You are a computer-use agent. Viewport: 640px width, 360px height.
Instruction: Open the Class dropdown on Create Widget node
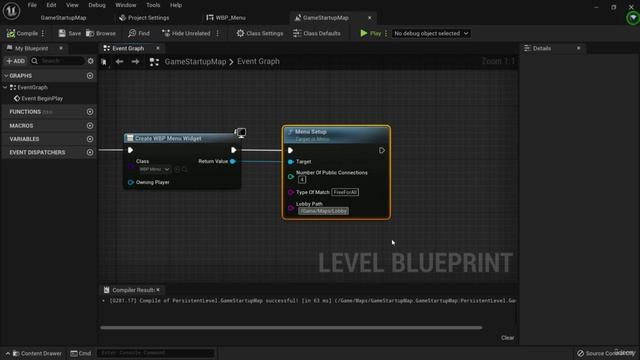coord(155,169)
